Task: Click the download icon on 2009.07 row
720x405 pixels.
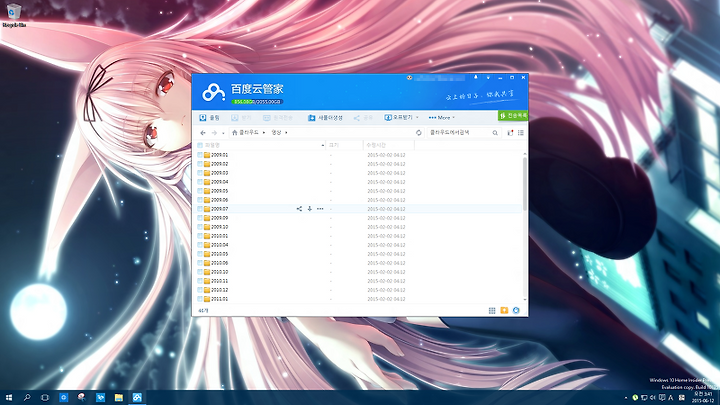Action: coord(309,209)
